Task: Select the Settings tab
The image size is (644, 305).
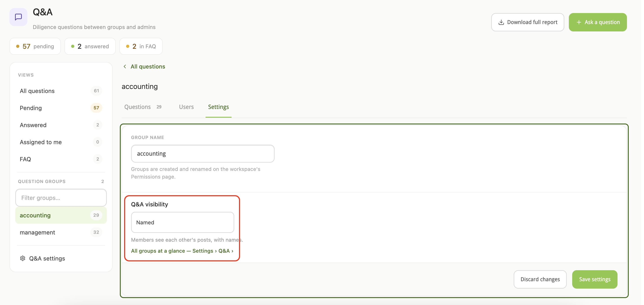Action: [x=218, y=107]
